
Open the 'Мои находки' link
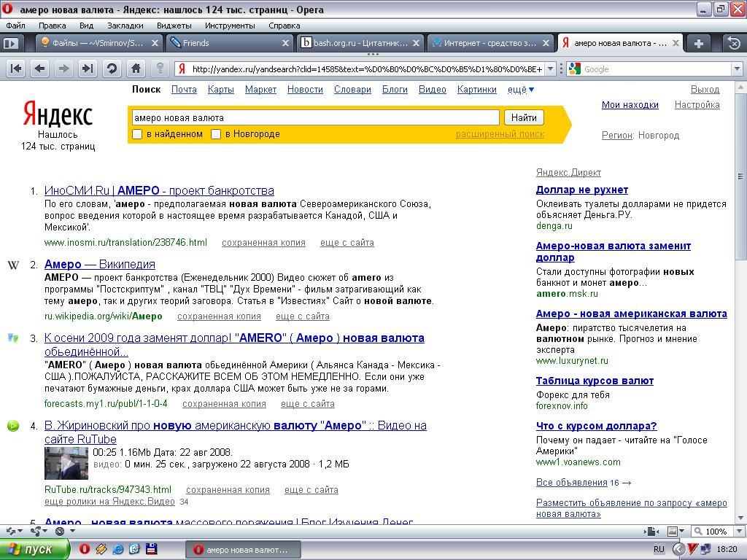[630, 105]
